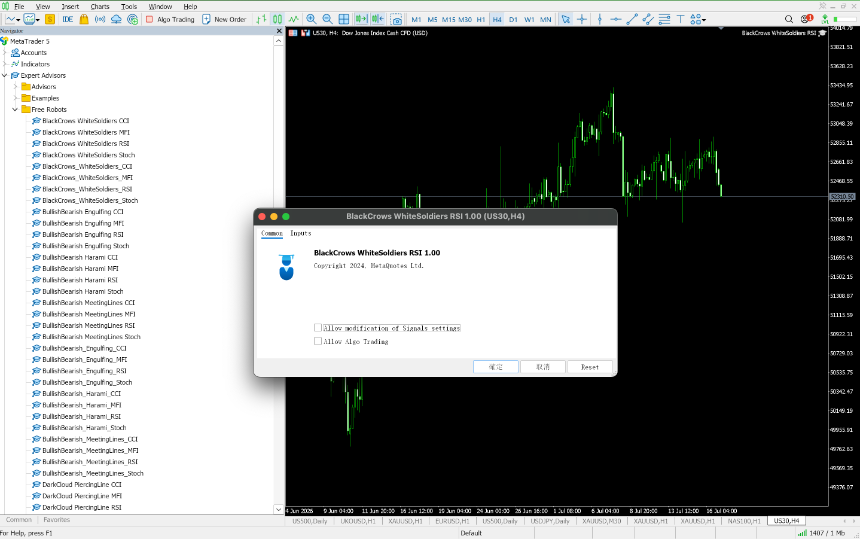
Task: Click the zoom in magnifier icon
Action: tap(311, 19)
